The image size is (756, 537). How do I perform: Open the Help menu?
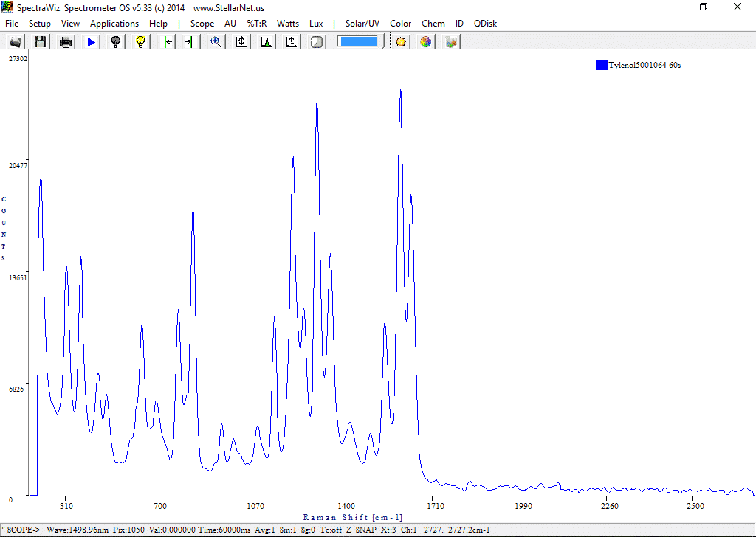pyautogui.click(x=158, y=23)
